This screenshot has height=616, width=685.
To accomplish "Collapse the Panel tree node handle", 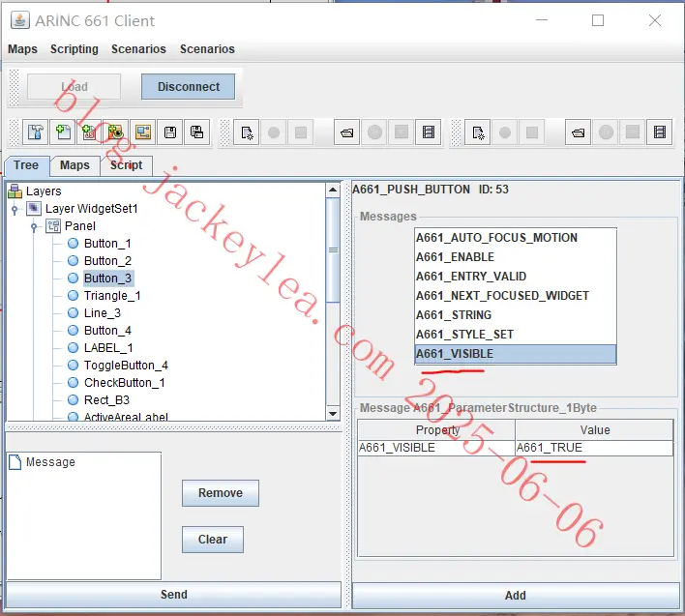I will (x=34, y=227).
